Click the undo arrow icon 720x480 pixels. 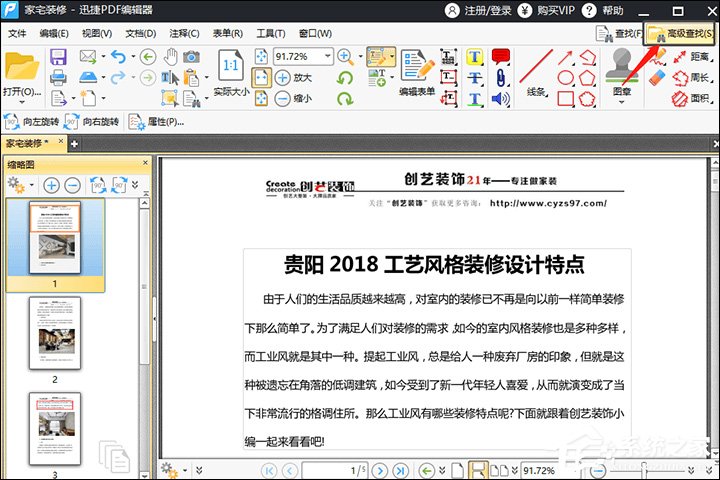coord(118,57)
